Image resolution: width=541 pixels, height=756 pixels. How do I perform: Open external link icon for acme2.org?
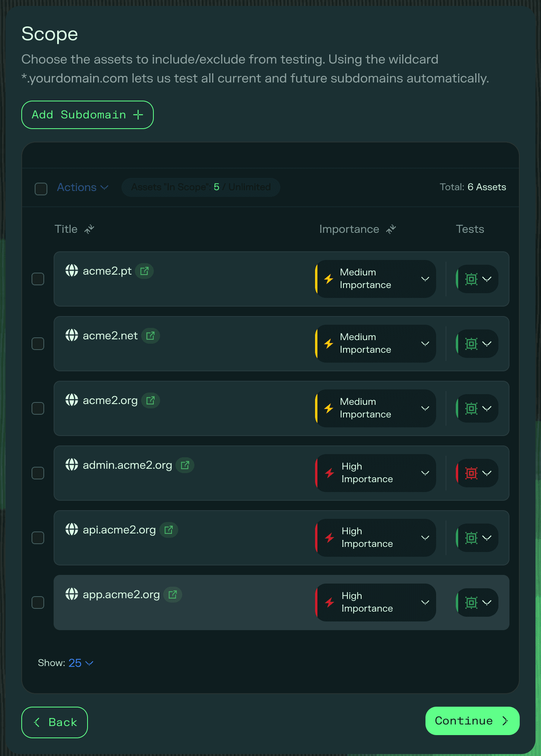coord(151,400)
